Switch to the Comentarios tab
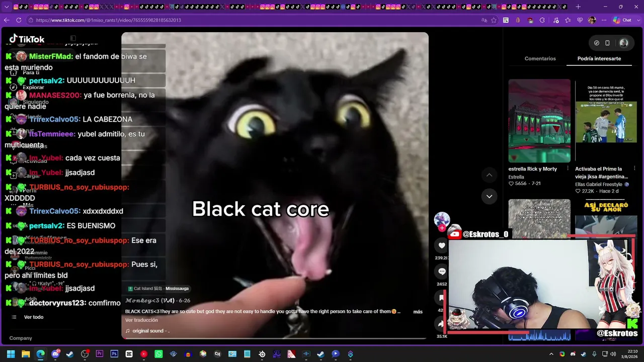Screen dimensions: 644x362 click(540, 59)
